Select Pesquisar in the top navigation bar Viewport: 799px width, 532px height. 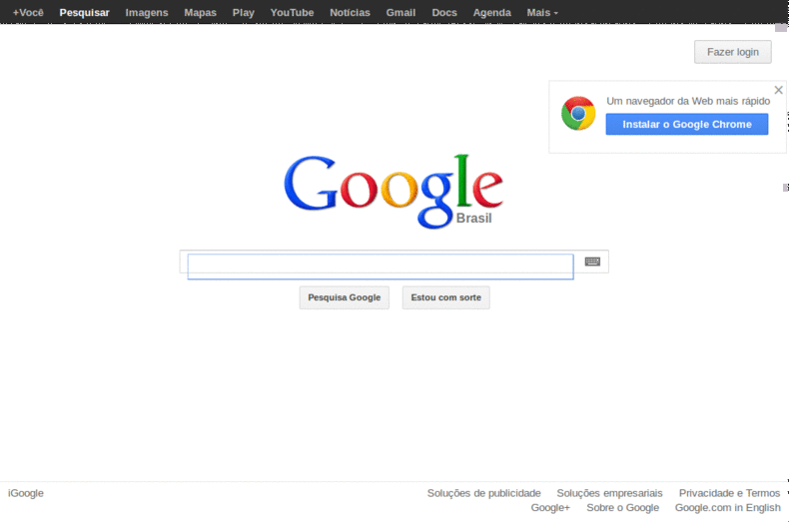click(x=84, y=12)
